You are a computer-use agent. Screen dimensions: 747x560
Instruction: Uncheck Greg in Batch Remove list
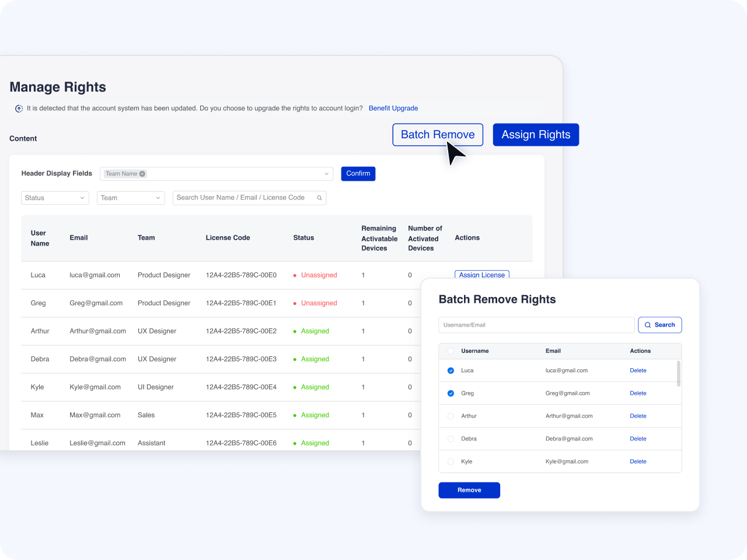click(x=451, y=393)
